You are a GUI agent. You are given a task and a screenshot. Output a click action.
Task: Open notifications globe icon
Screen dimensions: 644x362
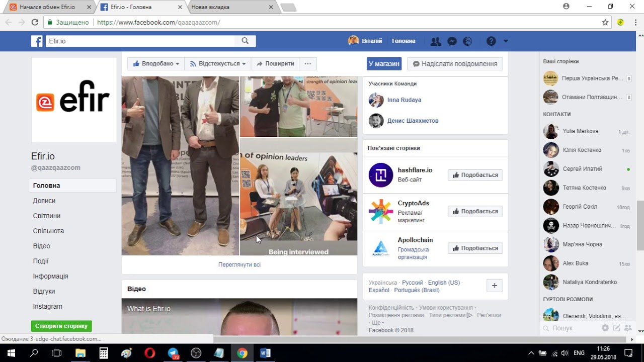(x=467, y=41)
